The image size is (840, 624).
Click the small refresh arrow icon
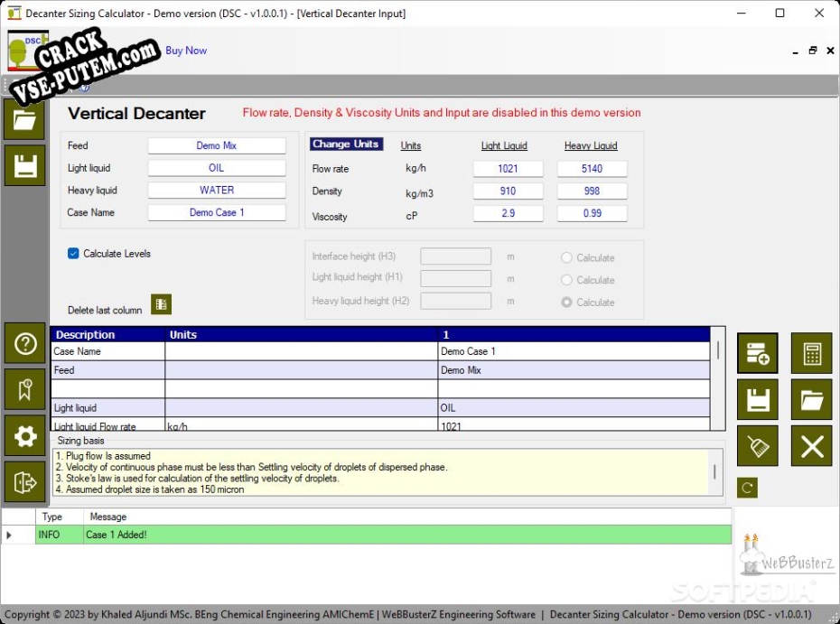coord(747,488)
